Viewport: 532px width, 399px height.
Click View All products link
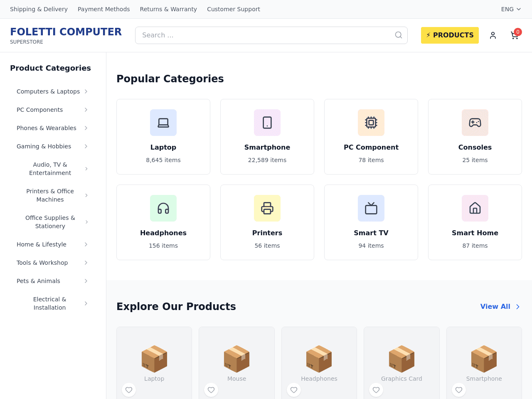500,306
